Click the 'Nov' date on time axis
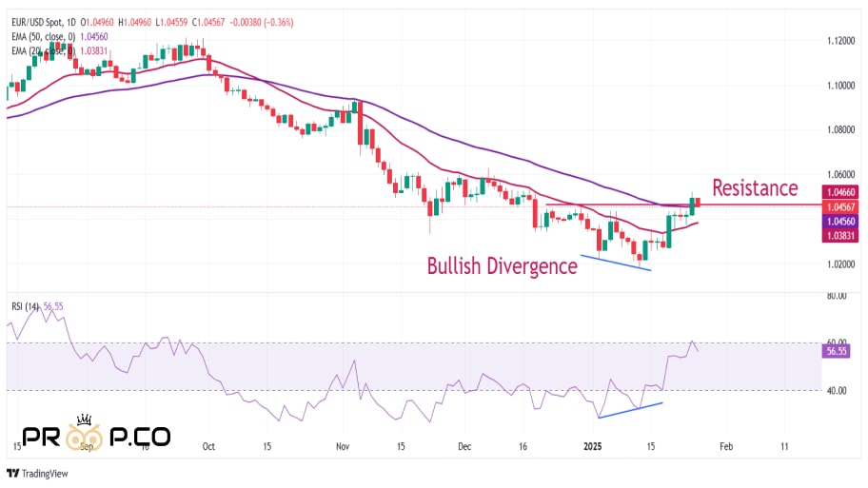868x488 pixels. [343, 446]
